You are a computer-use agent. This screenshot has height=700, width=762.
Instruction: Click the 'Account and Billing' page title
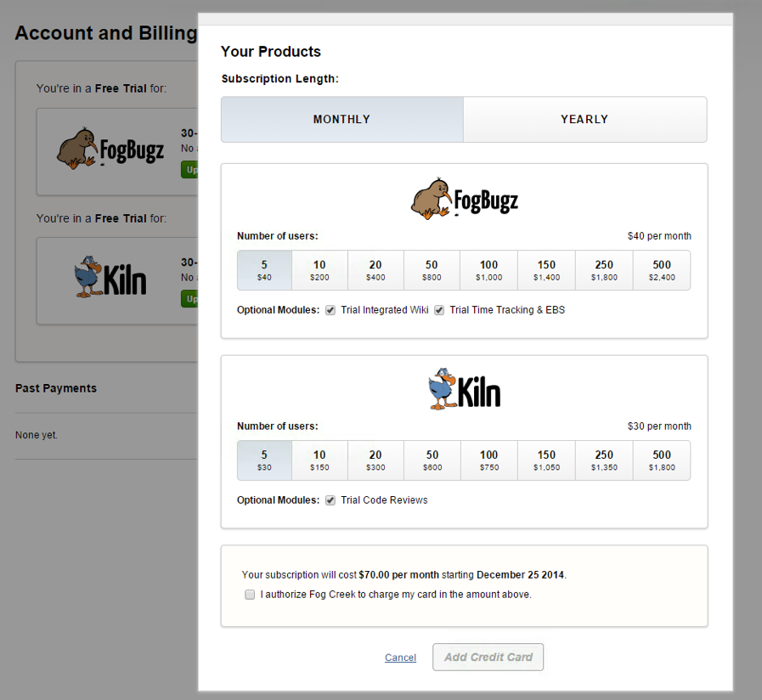[106, 33]
